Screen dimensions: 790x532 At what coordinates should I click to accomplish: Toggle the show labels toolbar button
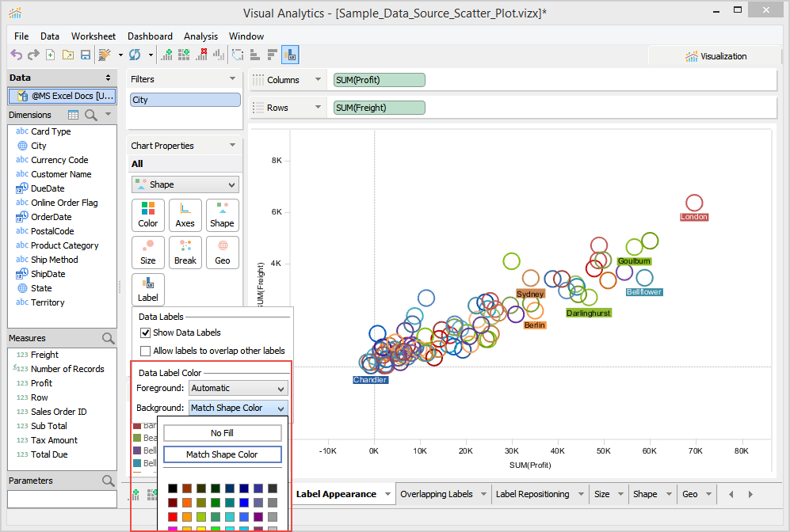point(290,55)
